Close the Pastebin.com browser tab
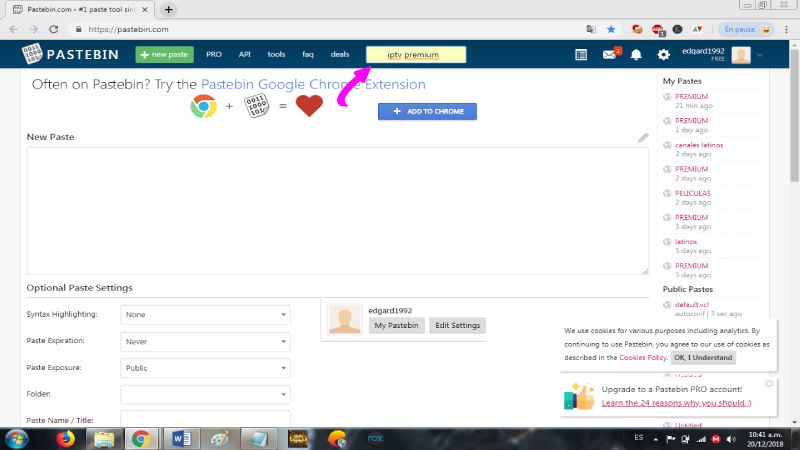Viewport: 800px width, 450px height. click(145, 10)
